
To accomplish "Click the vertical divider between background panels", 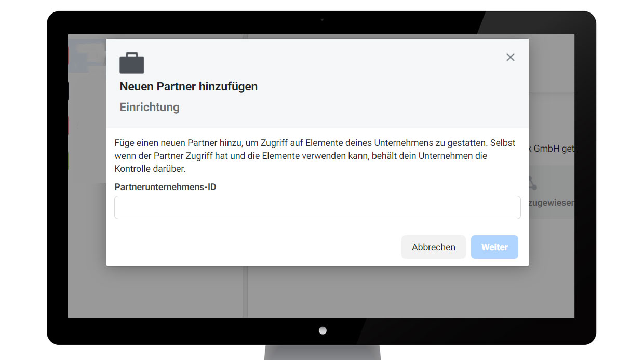I will point(245,291).
